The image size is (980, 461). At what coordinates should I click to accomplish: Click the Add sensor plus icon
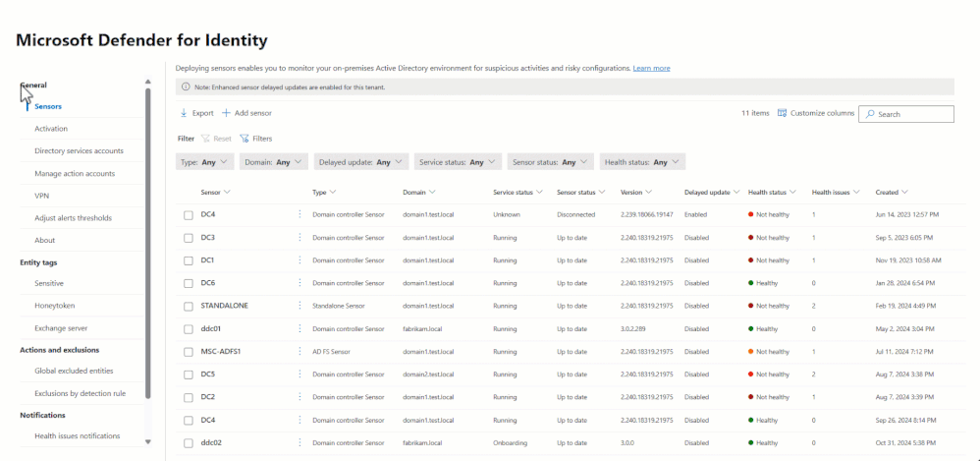pyautogui.click(x=226, y=113)
